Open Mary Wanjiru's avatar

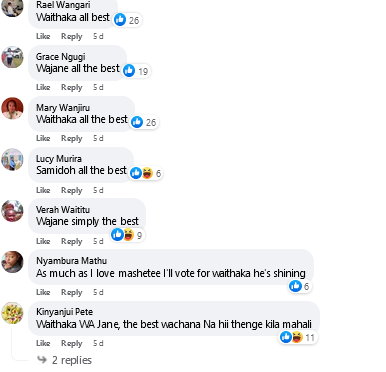(x=12, y=108)
